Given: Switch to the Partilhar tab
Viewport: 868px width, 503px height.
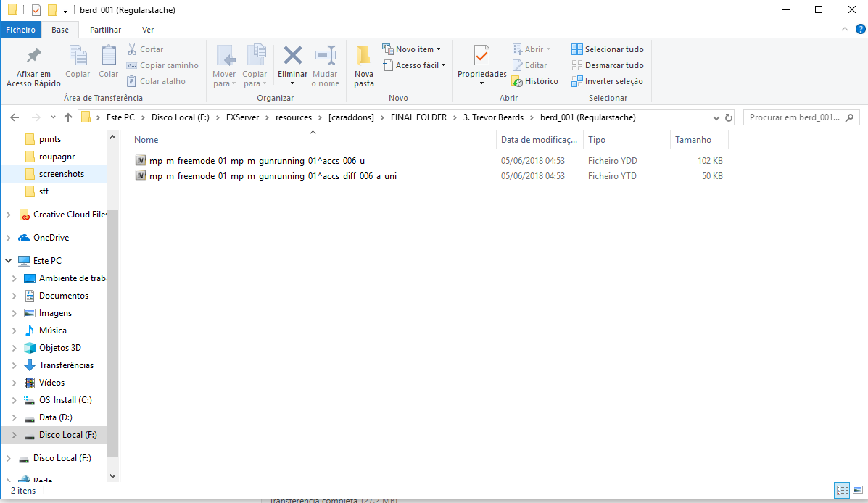Looking at the screenshot, I should (x=105, y=30).
